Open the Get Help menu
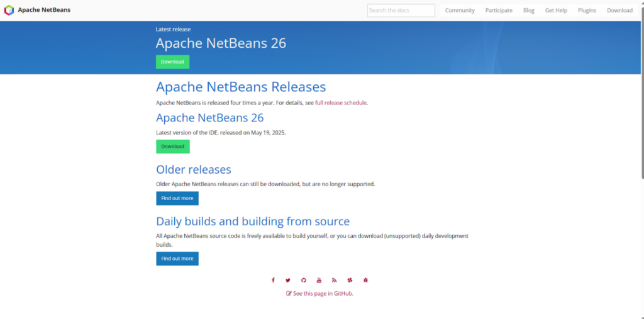This screenshot has width=644, height=319. coord(556,10)
